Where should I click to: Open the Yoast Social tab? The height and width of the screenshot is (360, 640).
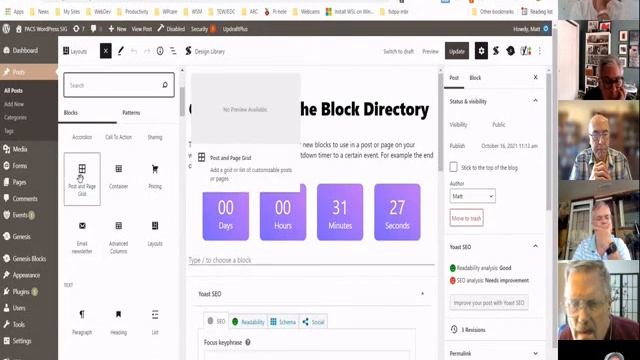(x=313, y=322)
